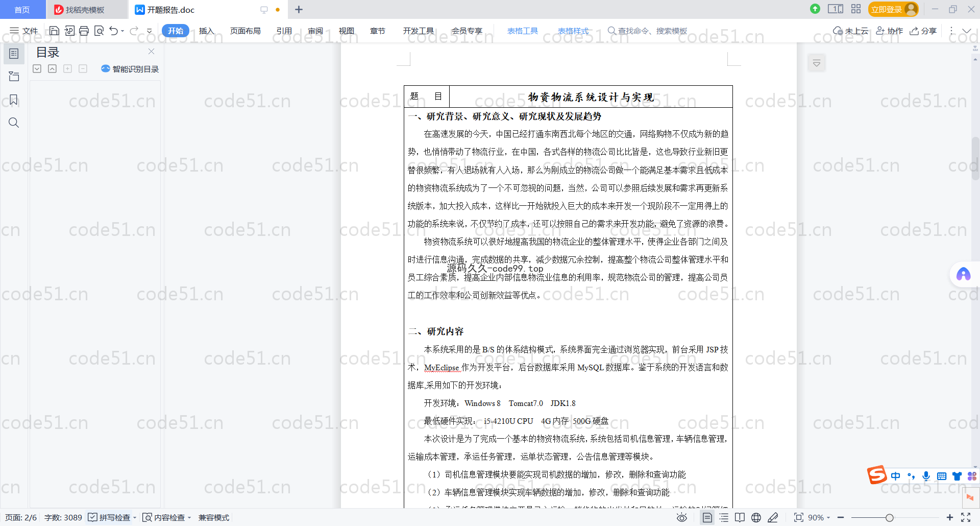Click the command search field
This screenshot has width=980, height=526.
tap(648, 31)
